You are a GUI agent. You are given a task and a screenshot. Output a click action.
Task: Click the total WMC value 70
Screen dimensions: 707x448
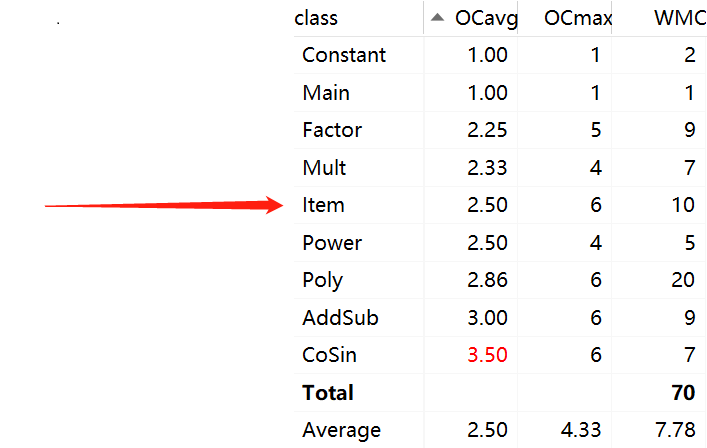(x=683, y=393)
